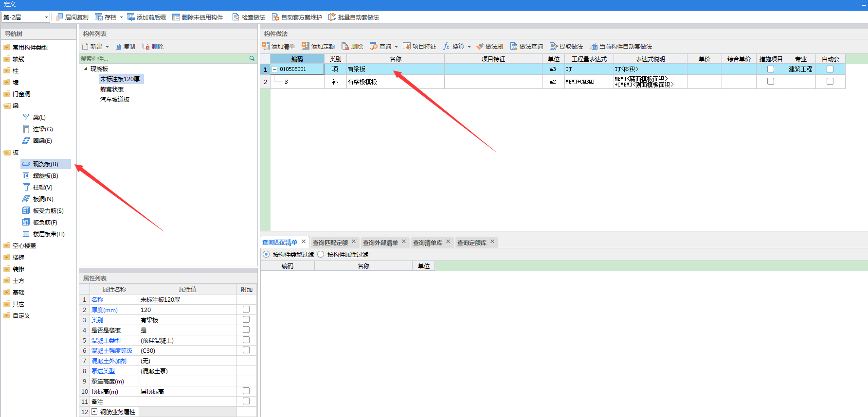Select component 蜂窝状板
The width and height of the screenshot is (868, 417).
(x=112, y=89)
